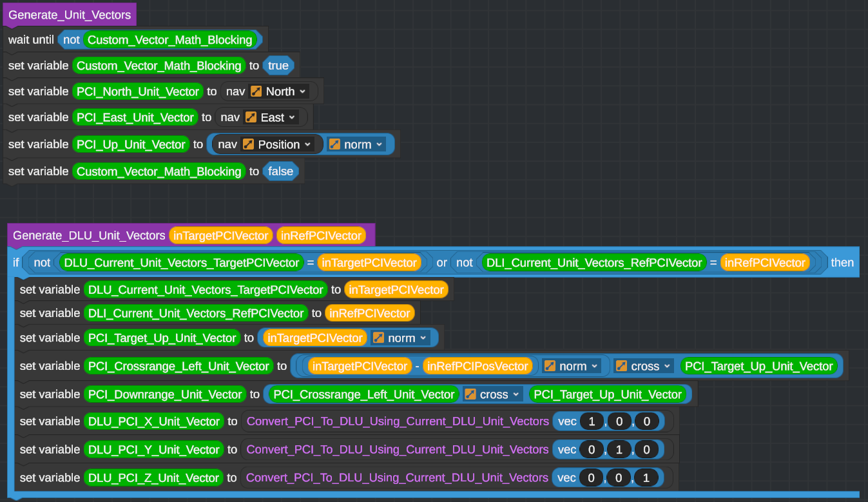
Task: Open the East dropdown in the nav block
Action: coord(271,117)
